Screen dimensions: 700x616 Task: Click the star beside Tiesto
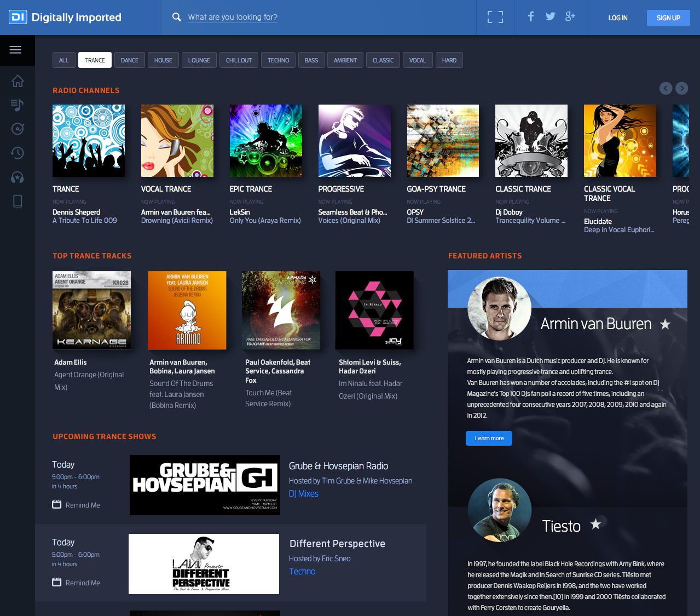coord(595,524)
